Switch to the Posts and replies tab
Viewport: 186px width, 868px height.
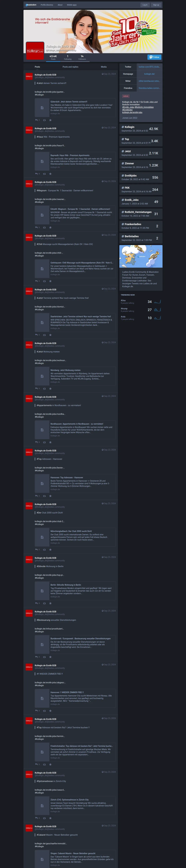[x=70, y=67]
